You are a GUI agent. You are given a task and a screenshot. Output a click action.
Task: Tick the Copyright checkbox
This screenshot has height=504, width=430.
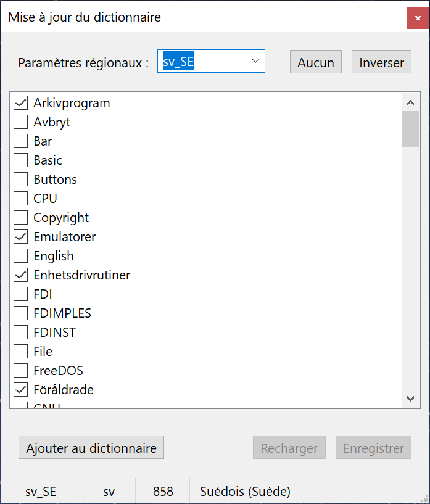(x=21, y=218)
